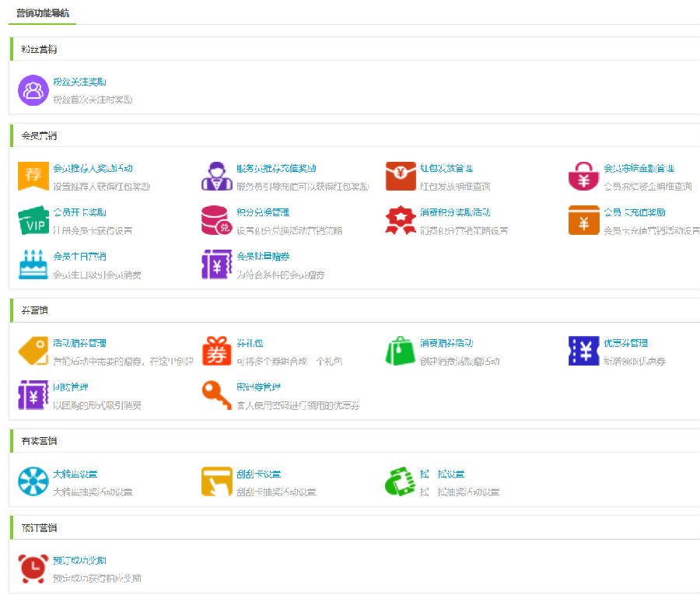Follow the 消费赠券活动 link
Viewport: 700px width, 595px height.
click(x=446, y=343)
